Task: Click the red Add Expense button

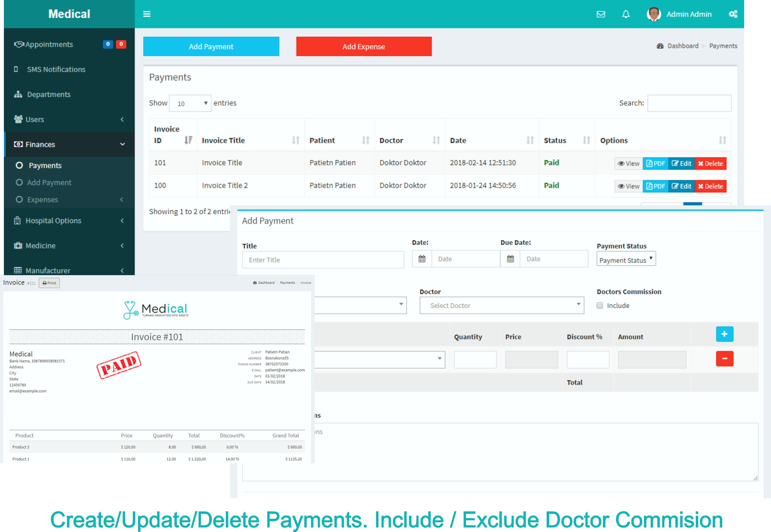Action: pos(364,47)
